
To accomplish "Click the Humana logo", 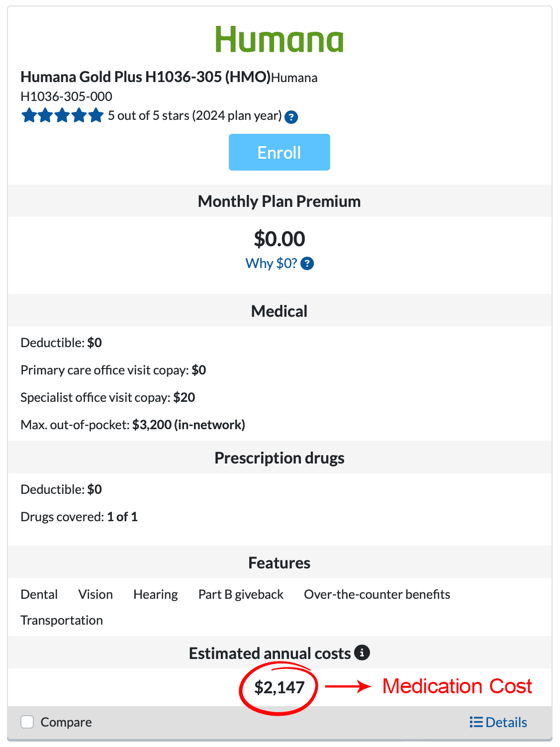I will pos(279,40).
